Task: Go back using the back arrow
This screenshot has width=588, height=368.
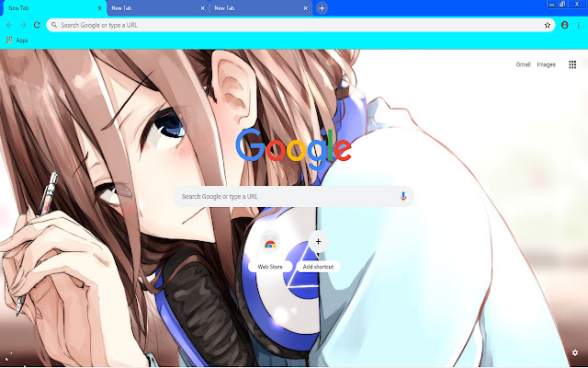Action: (9, 25)
